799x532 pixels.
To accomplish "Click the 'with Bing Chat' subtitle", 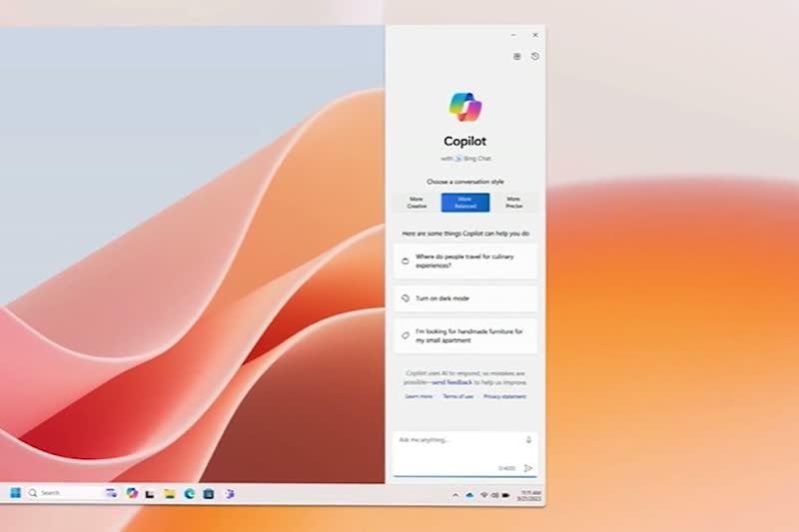I will [465, 159].
